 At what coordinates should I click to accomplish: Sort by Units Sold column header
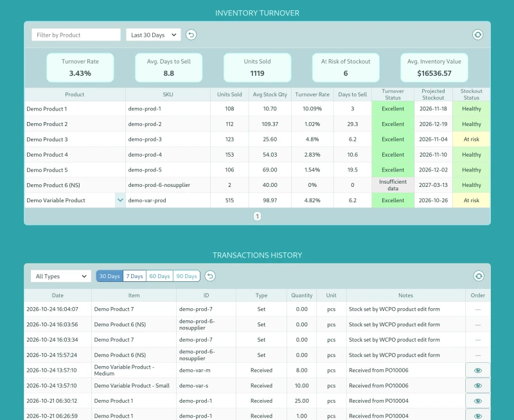click(x=229, y=94)
